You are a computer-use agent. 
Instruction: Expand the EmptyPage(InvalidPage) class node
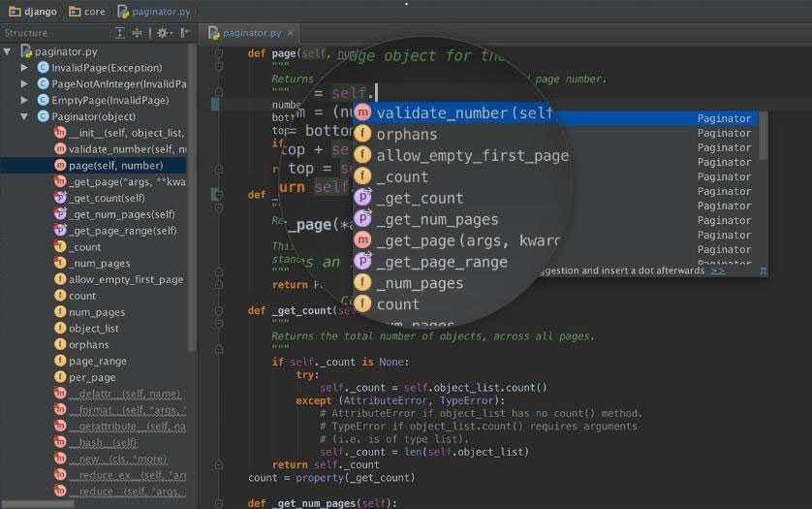[24, 100]
